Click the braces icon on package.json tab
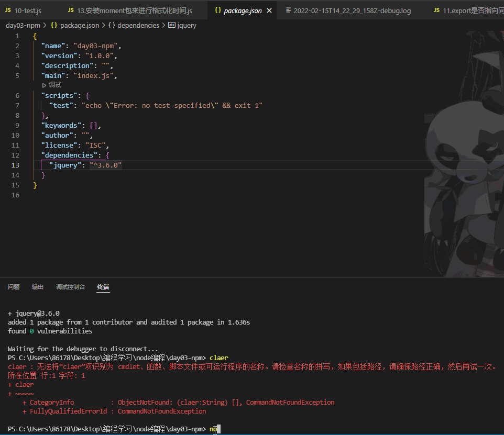Viewport: 504px width, 435px height. [x=218, y=10]
